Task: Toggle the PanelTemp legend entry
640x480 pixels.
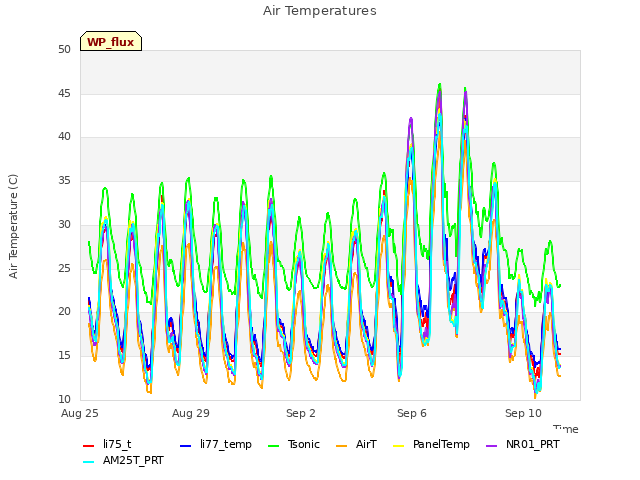Action: point(431,444)
